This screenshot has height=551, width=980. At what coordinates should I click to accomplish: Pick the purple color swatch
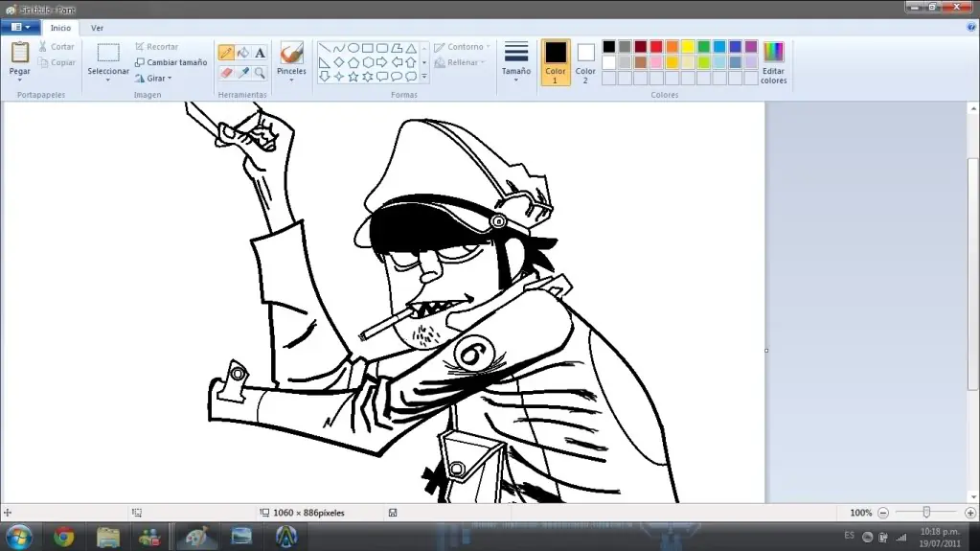click(751, 47)
